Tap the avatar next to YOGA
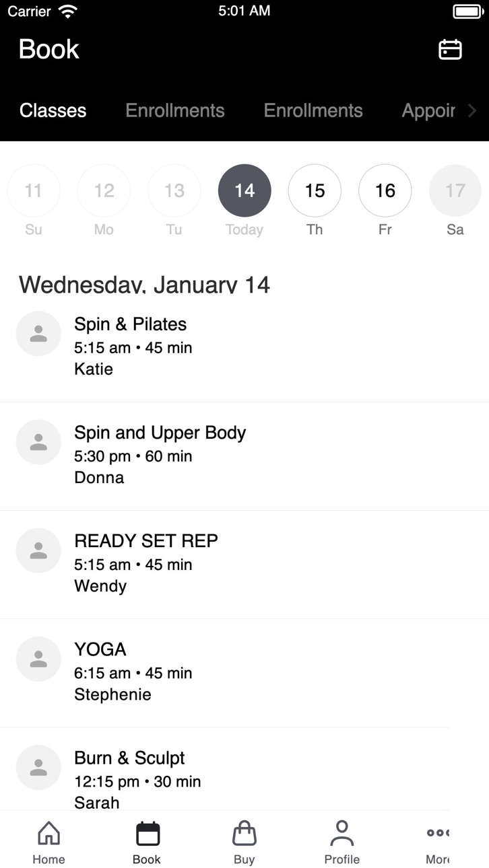 pos(38,659)
